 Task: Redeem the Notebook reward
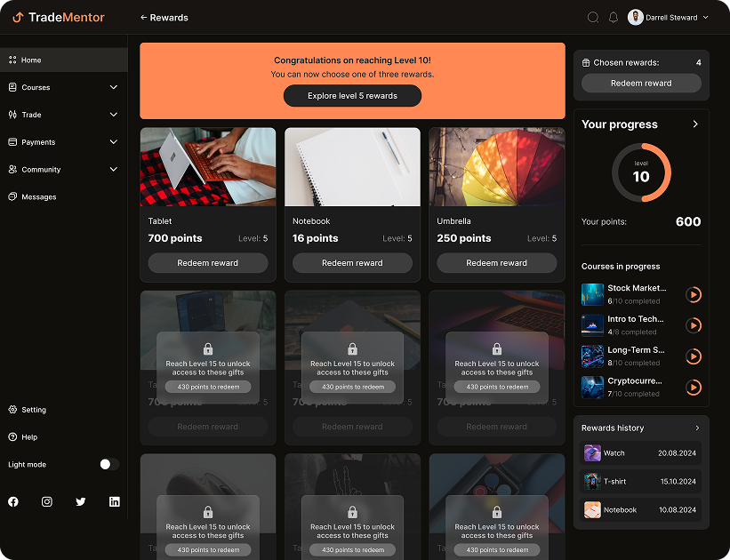[352, 263]
